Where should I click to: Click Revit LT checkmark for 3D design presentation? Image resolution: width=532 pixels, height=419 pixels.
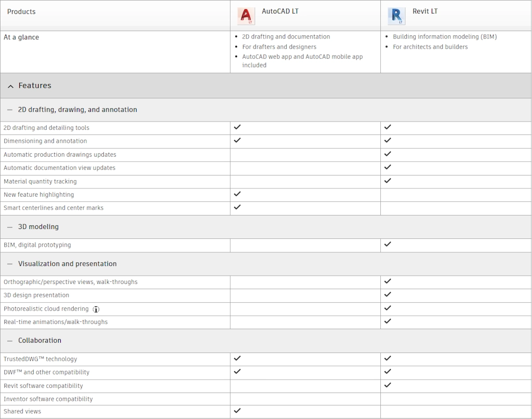(388, 294)
